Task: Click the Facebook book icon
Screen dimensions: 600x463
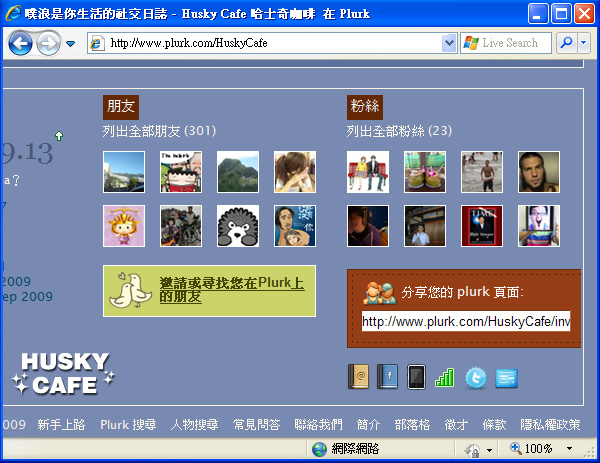Action: point(387,377)
